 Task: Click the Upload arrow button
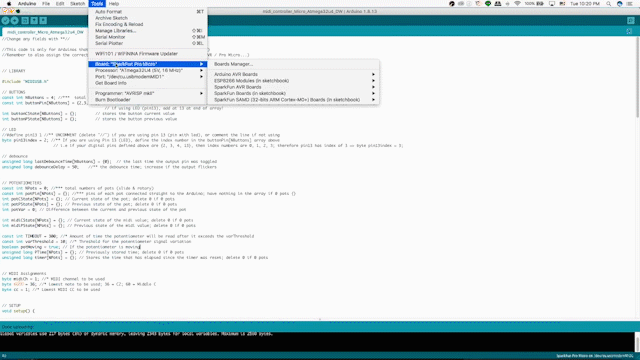15,20
